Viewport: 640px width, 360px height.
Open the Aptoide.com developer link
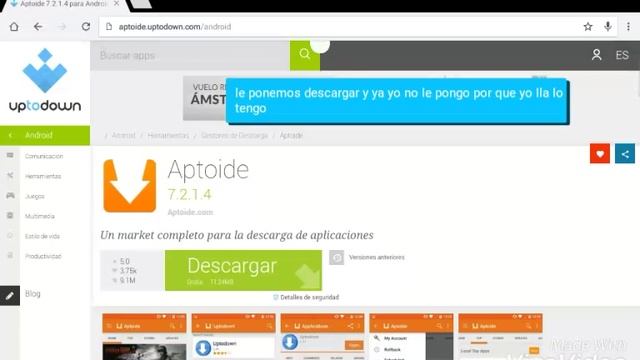pyautogui.click(x=190, y=212)
